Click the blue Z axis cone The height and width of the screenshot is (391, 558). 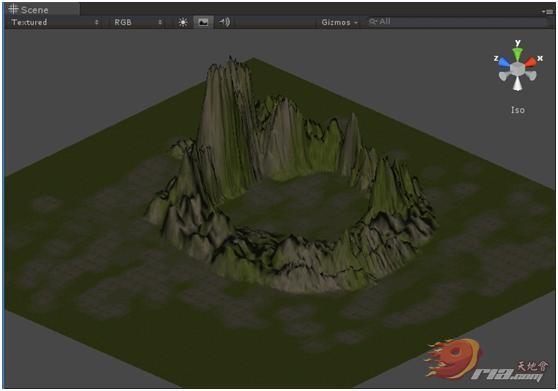pyautogui.click(x=504, y=63)
